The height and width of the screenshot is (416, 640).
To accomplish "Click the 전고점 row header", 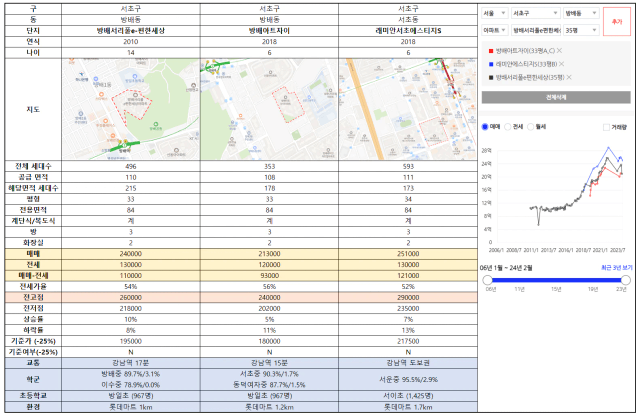I will [33, 298].
